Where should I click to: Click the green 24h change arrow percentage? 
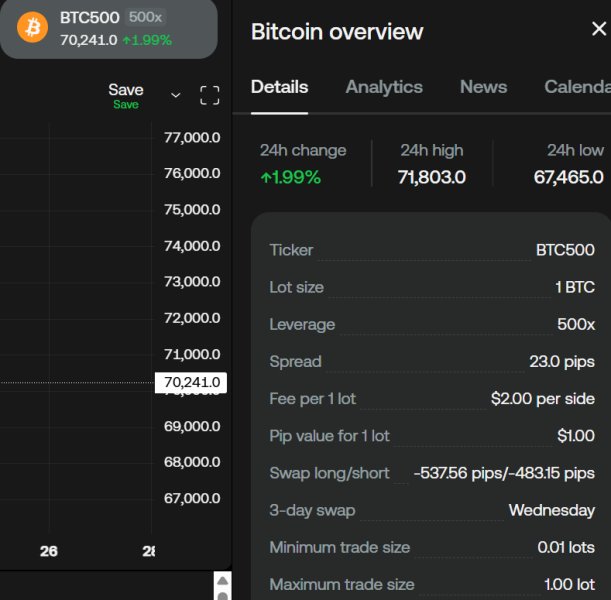[x=291, y=178]
